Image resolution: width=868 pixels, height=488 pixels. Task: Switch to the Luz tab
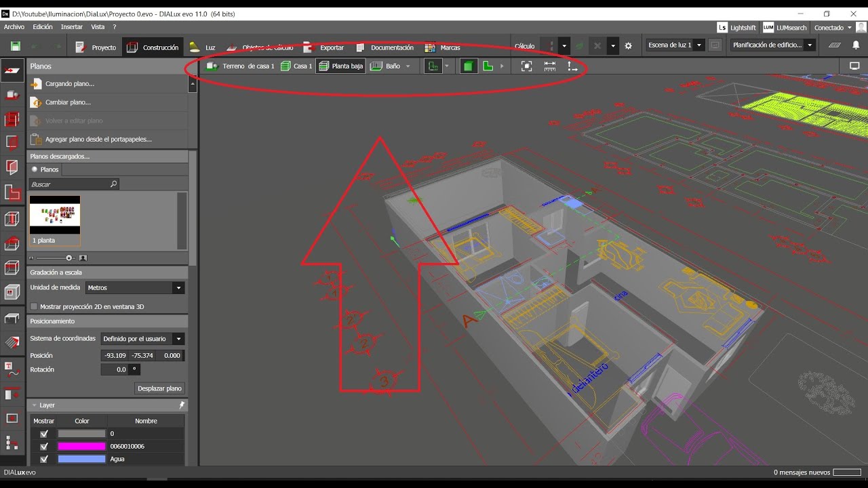click(202, 47)
